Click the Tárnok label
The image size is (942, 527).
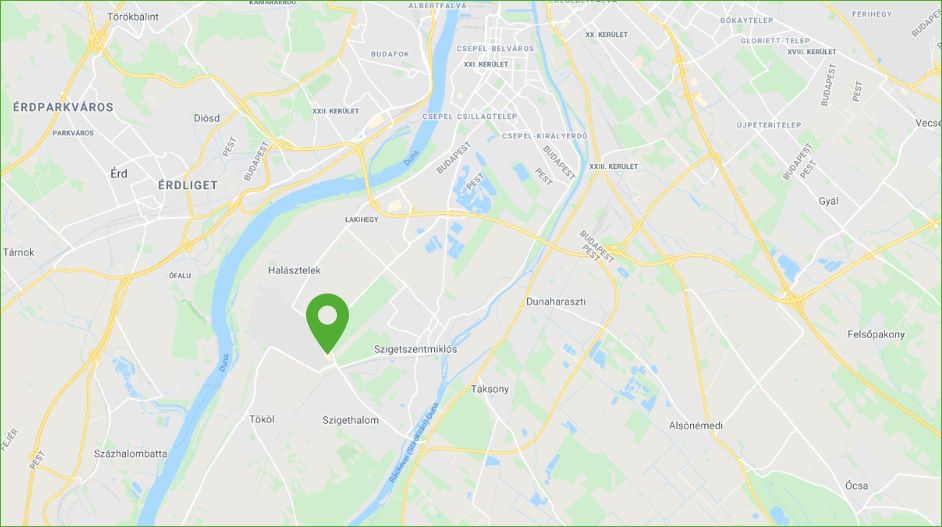coord(19,252)
